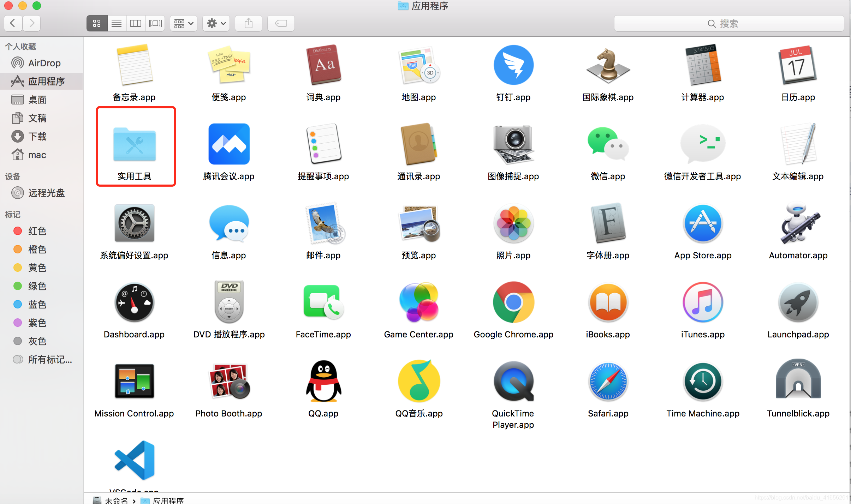Open the 提醒事项 Reminders app
Viewport: 851px width, 504px height.
pyautogui.click(x=323, y=144)
